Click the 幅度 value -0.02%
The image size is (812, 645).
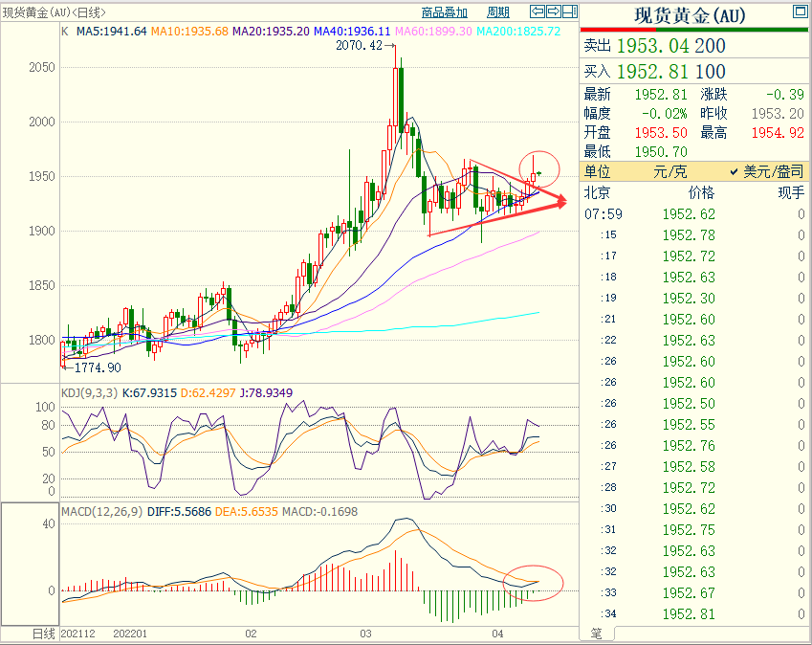[x=665, y=114]
